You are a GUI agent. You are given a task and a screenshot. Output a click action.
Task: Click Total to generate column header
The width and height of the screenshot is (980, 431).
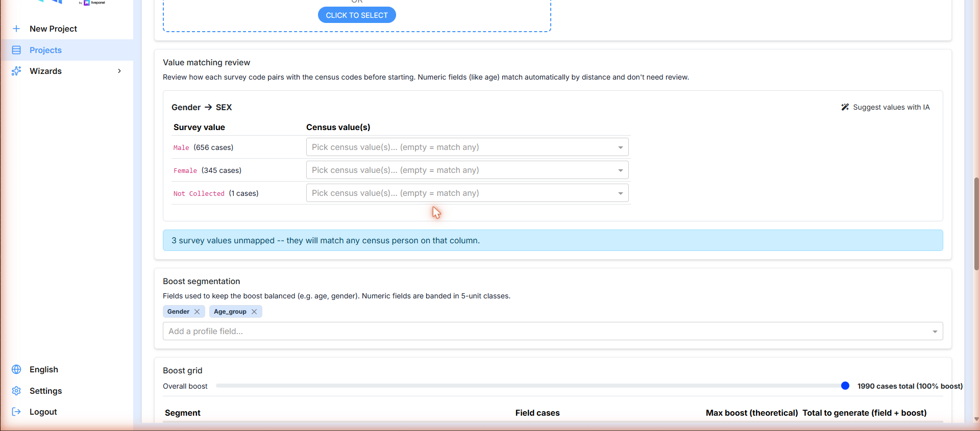(x=865, y=413)
